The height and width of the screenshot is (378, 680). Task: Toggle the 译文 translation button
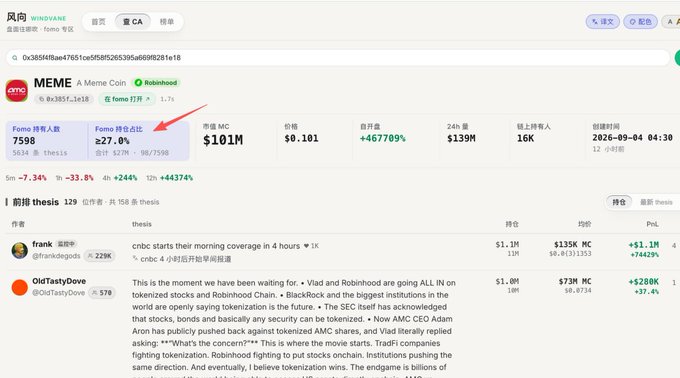click(603, 22)
